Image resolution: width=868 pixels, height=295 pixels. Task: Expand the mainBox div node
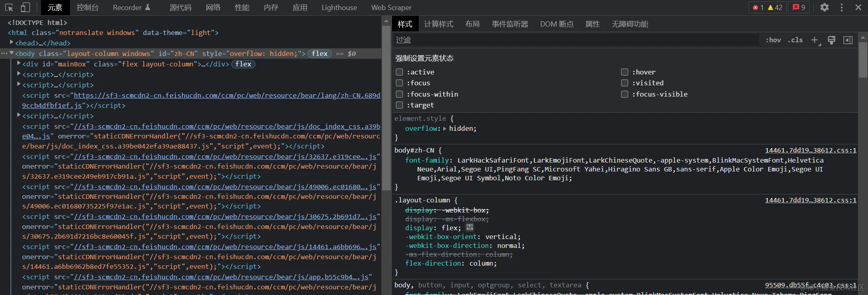19,63
